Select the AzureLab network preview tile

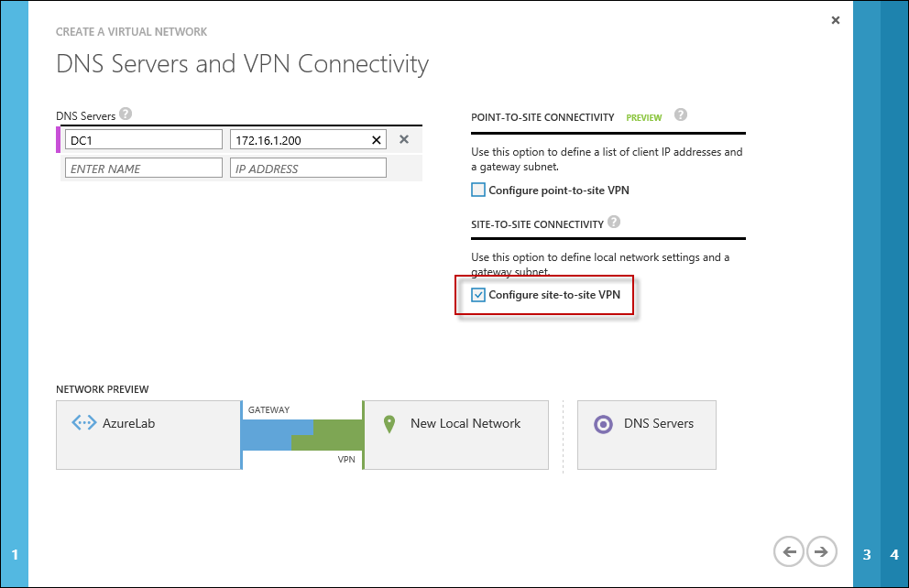pos(148,435)
